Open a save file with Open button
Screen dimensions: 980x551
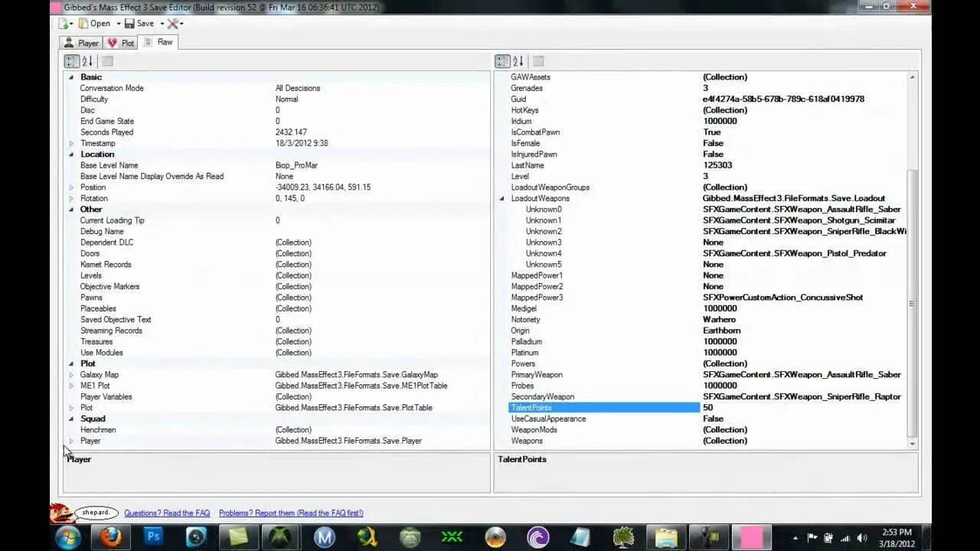(x=94, y=24)
